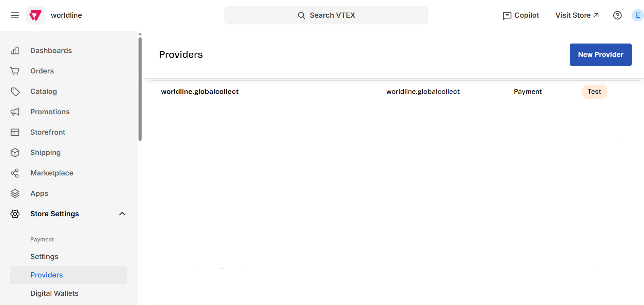Open Promotions via the megaphone icon
Image resolution: width=644 pixels, height=305 pixels.
15,112
